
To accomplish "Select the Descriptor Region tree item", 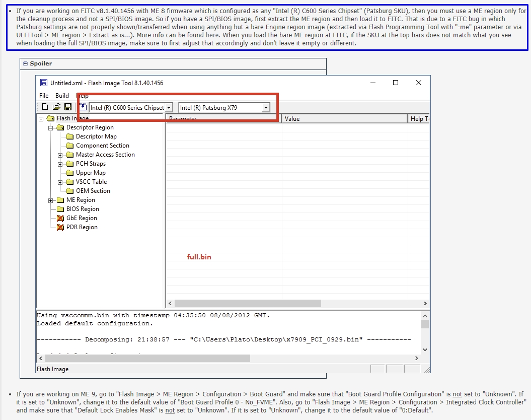I will (90, 128).
